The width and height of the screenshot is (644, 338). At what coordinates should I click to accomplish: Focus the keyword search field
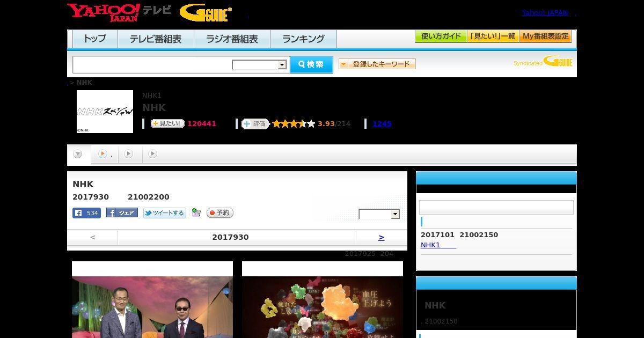click(152, 64)
